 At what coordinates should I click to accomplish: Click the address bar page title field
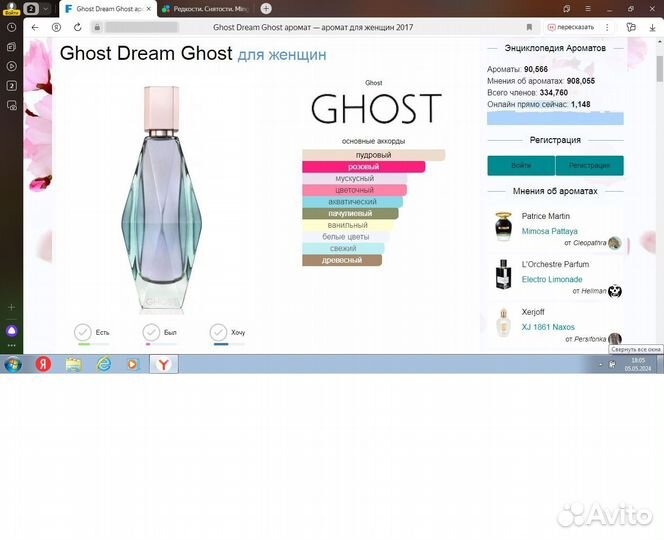click(x=313, y=28)
